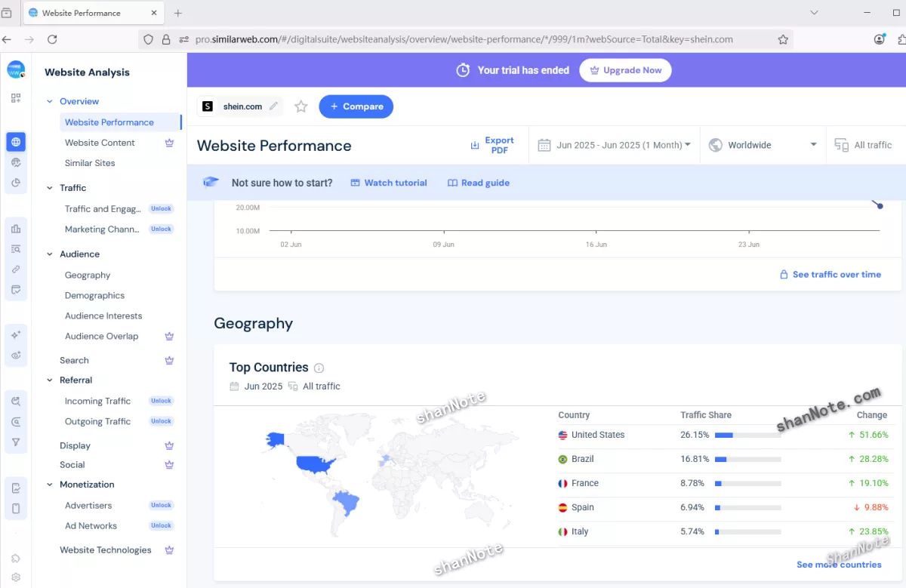Viewport: 906px width, 588px height.
Task: Click the link chain icon in left rail
Action: (16, 269)
